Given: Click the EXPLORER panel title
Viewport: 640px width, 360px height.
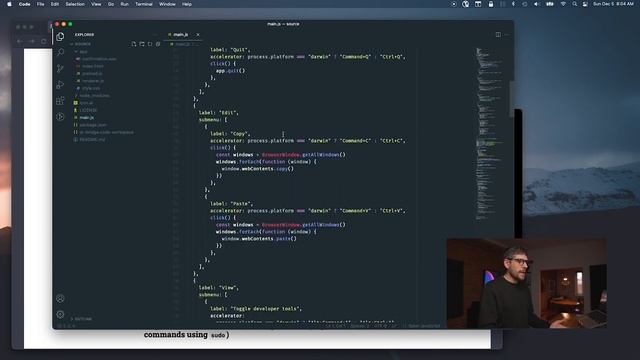Looking at the screenshot, I should pyautogui.click(x=84, y=35).
